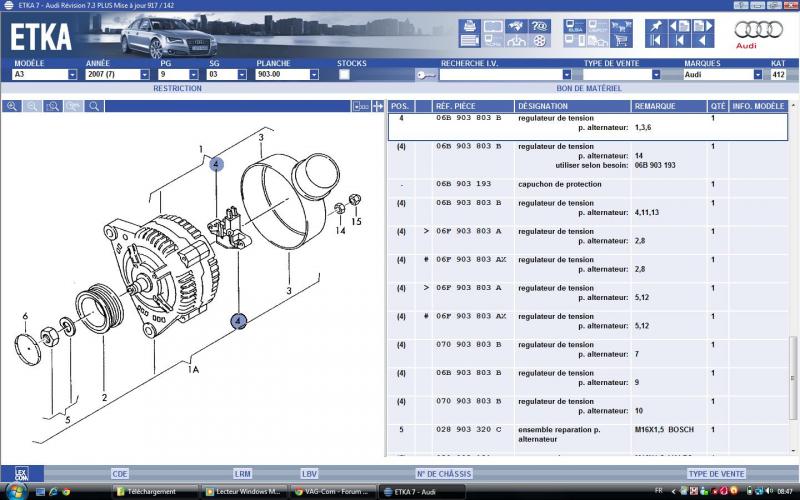Click the LRM button
Viewport: 800px width, 500px height.
coord(243,474)
